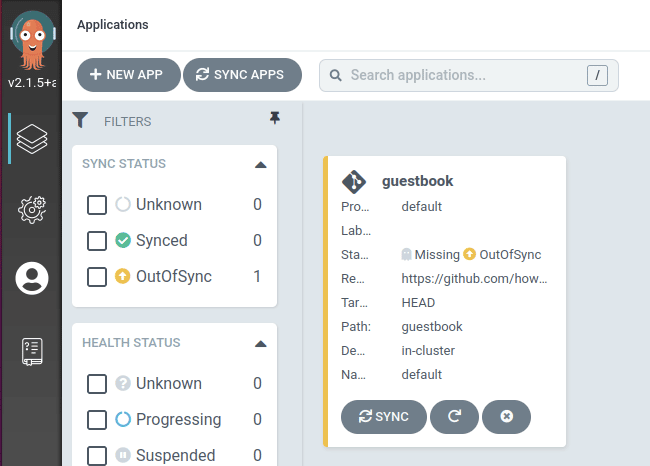Open the guestbook application title

(417, 181)
